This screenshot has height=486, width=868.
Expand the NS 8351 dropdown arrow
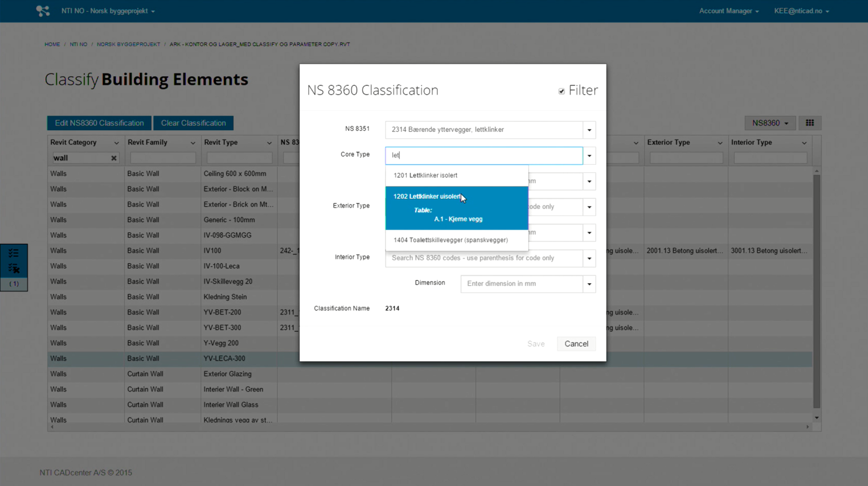click(x=589, y=130)
